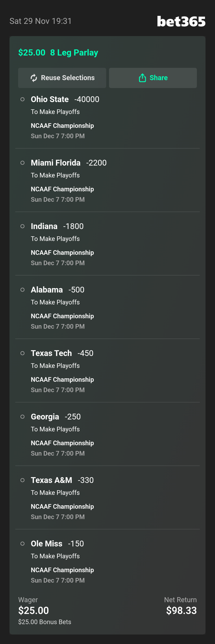215x644 pixels.
Task: Click the $25.00 8 Leg Parlay heading
Action: pyautogui.click(x=58, y=53)
